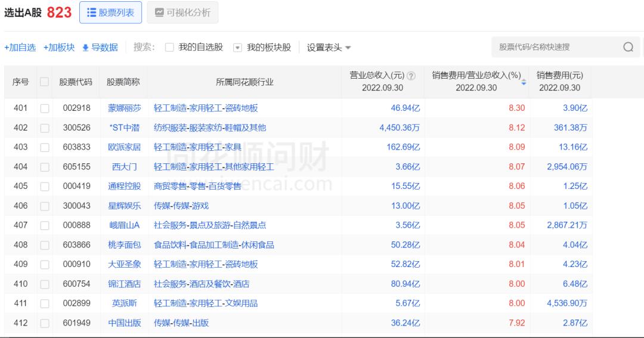The width and height of the screenshot is (644, 338).
Task: Open stock 英派斯
Action: [125, 303]
